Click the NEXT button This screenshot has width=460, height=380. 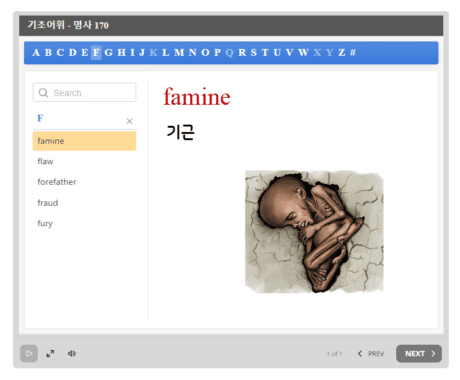coord(419,353)
